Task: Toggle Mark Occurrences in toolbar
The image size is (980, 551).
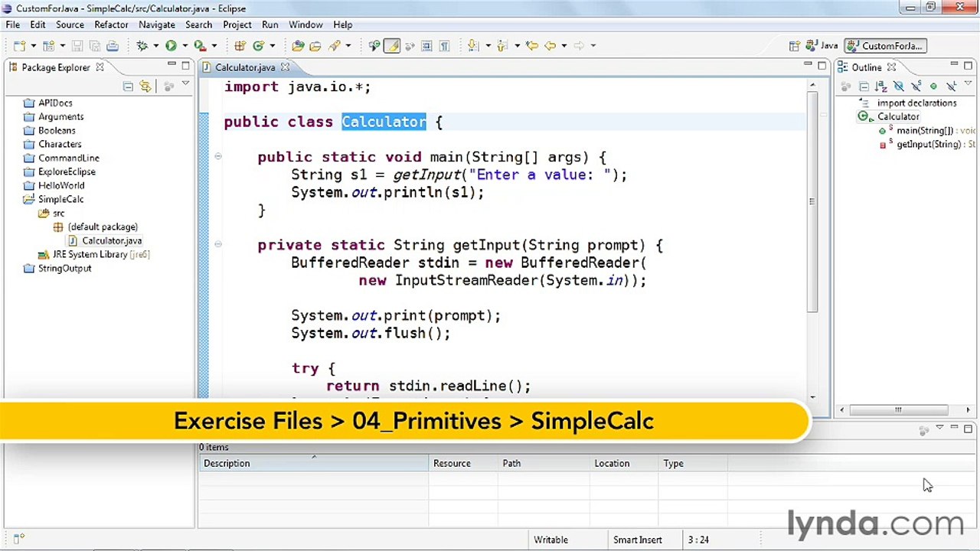Action: [x=392, y=46]
